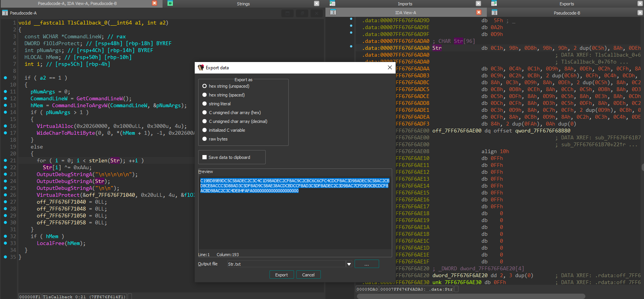Select initialized C variable option
The height and width of the screenshot is (299, 644).
click(224, 130)
